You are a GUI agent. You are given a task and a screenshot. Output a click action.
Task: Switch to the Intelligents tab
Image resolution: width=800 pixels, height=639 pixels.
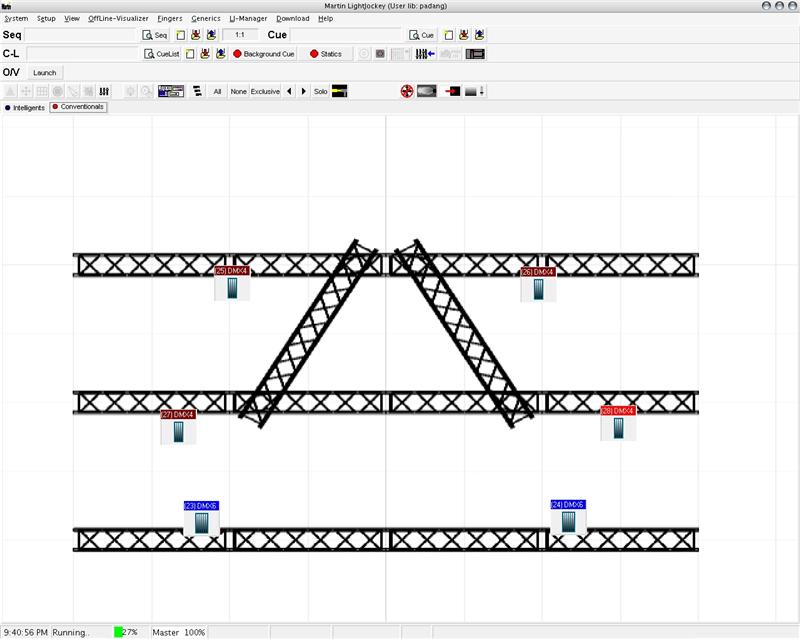(x=25, y=108)
